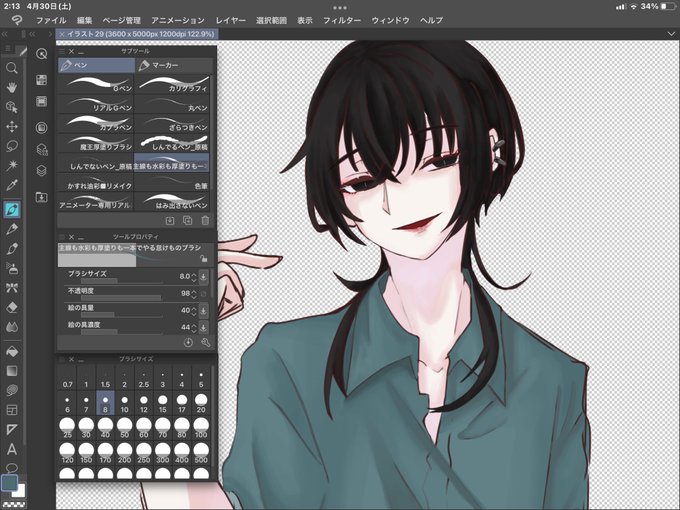This screenshot has height=510, width=680.
Task: Tap the iPad multitasking three dots
Action: pyautogui.click(x=340, y=7)
